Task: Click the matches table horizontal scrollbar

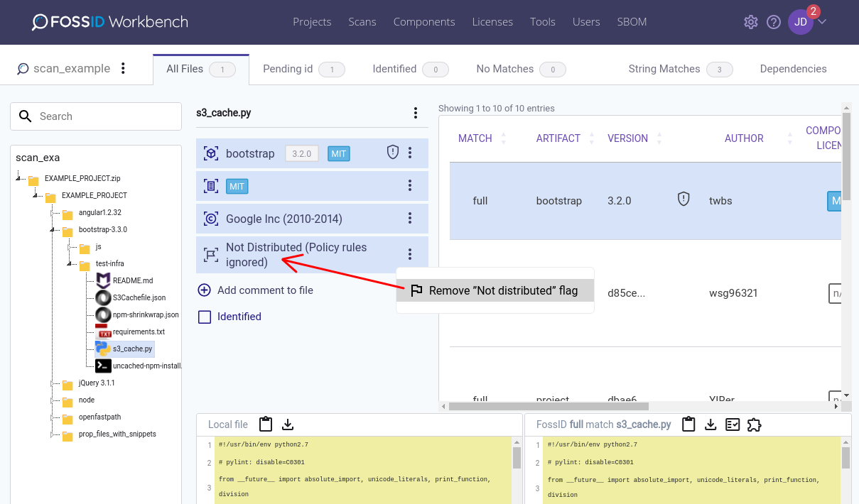Action: [549, 407]
